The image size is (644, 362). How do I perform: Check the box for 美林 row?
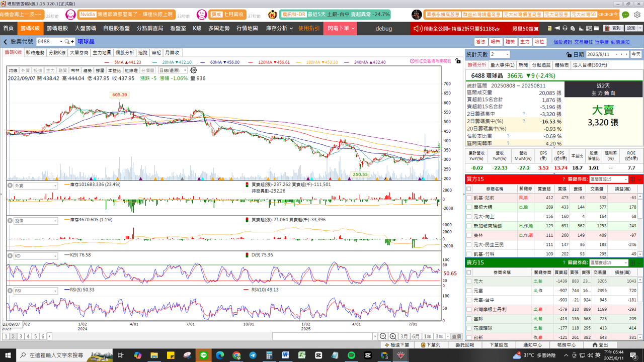(469, 235)
